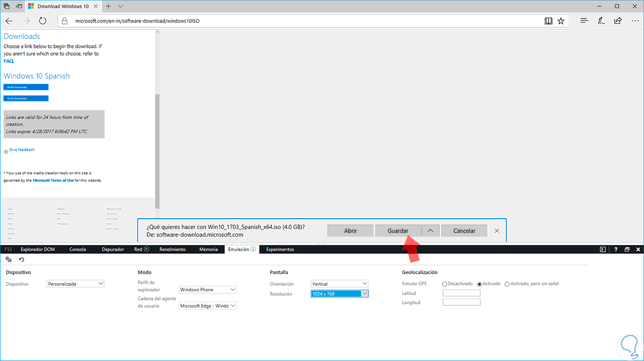Click the F12 label in DevTools

8,249
